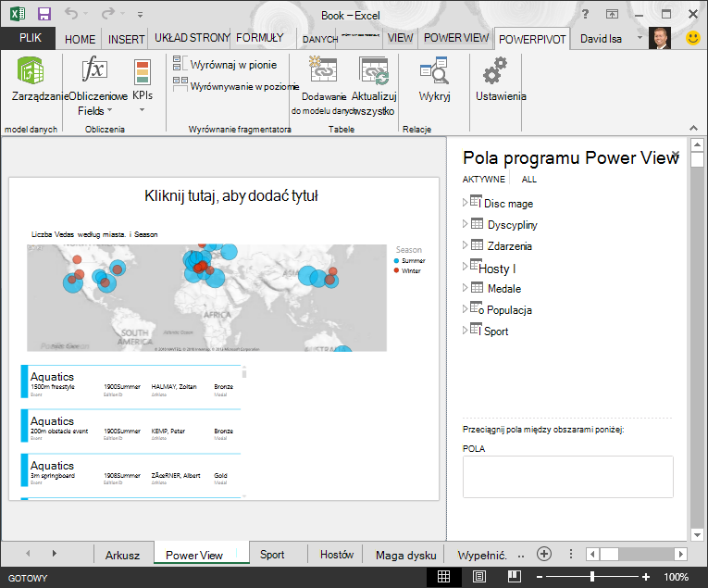This screenshot has height=588, width=708.
Task: Click the smiley feedback icon
Action: (692, 38)
